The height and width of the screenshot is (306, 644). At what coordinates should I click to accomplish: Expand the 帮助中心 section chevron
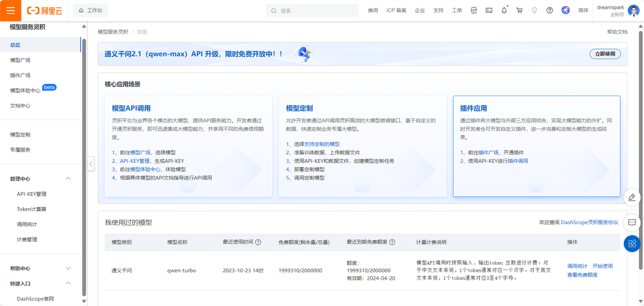coord(69,268)
